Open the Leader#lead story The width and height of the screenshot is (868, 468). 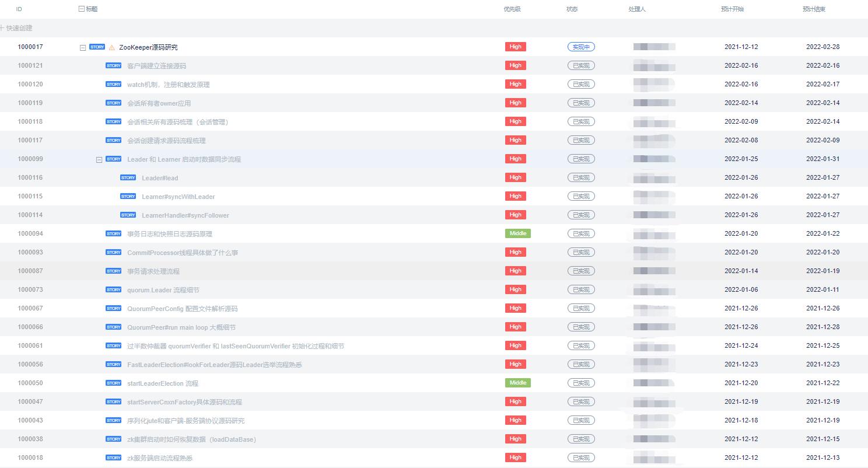point(160,178)
